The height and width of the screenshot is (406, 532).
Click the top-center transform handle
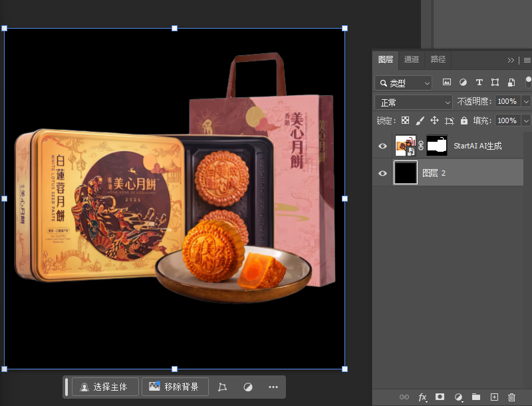click(x=174, y=28)
